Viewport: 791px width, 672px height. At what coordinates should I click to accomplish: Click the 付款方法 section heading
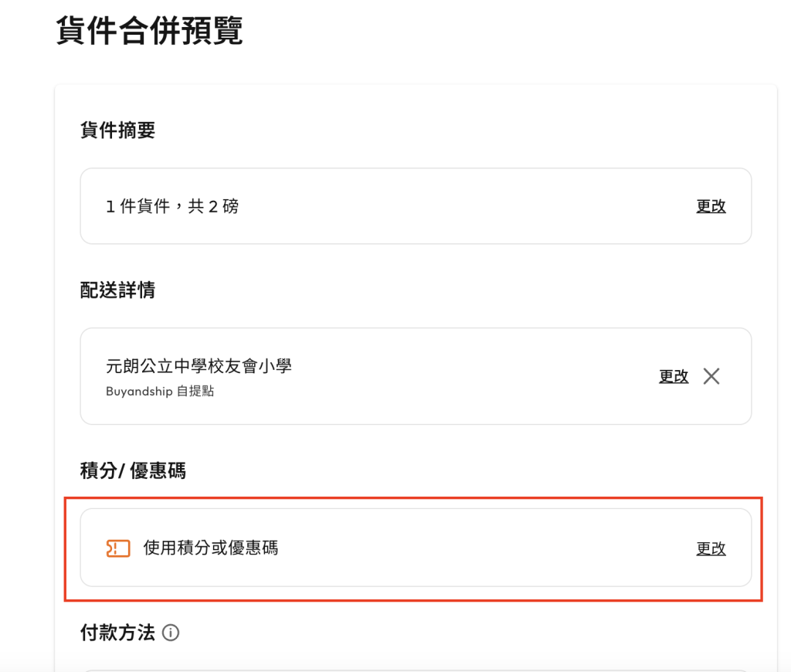tap(117, 633)
